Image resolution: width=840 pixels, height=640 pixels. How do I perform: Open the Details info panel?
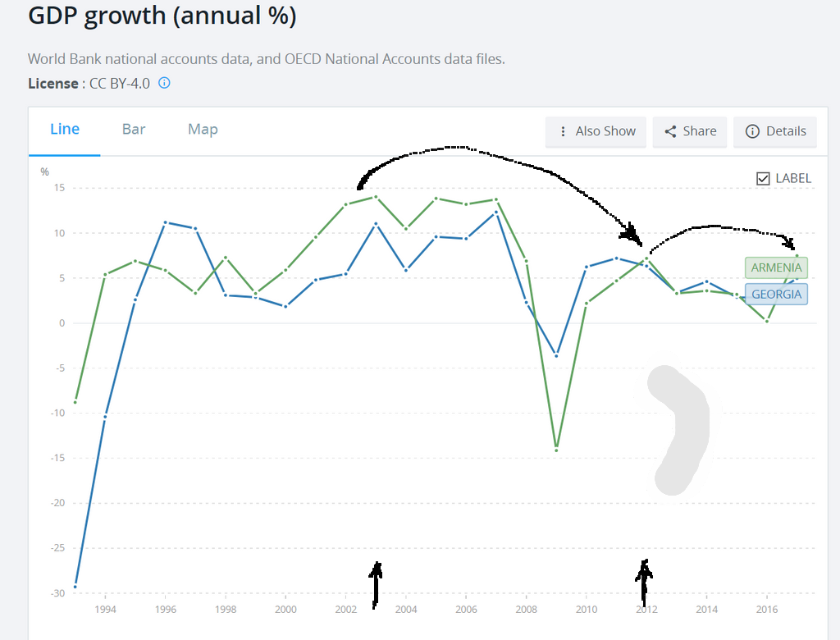(x=775, y=131)
